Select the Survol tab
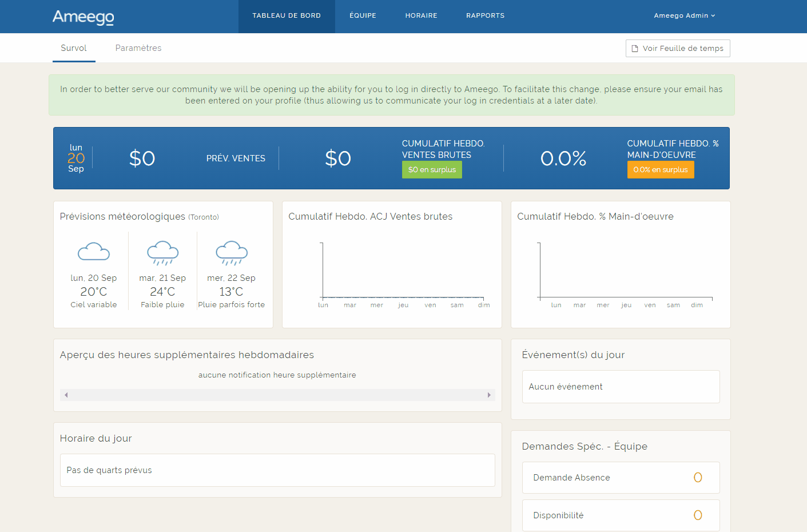The height and width of the screenshot is (532, 807). coord(74,48)
